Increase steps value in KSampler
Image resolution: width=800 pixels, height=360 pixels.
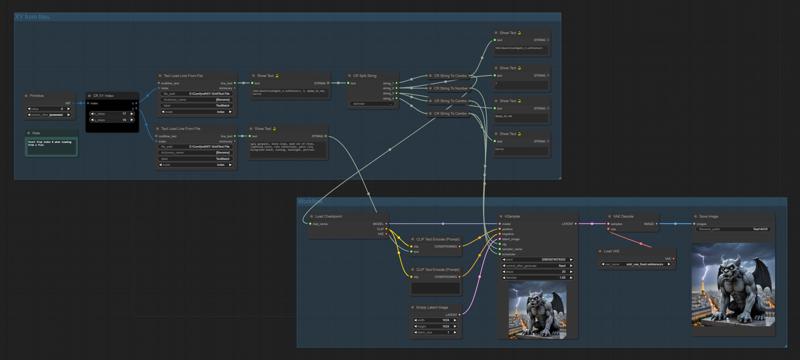tap(570, 272)
